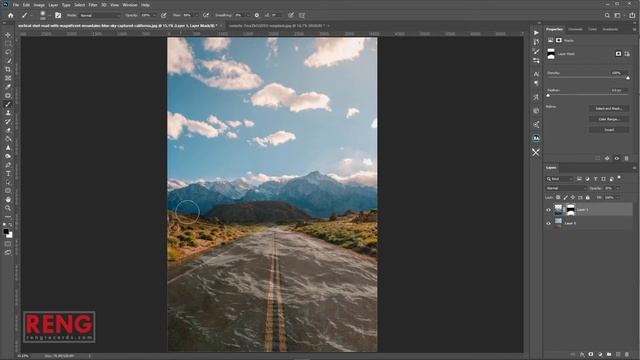Viewport: 640px width, 360px height.
Task: Click the Layer 1 mask thumbnail
Action: click(571, 210)
